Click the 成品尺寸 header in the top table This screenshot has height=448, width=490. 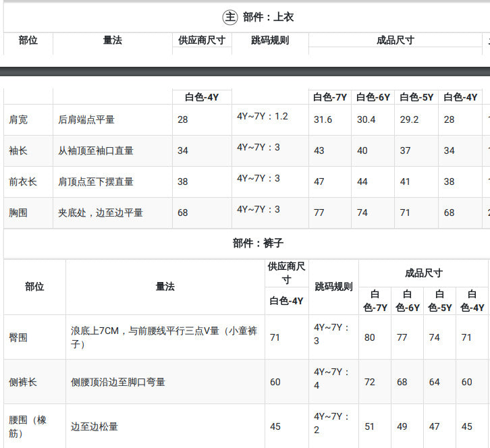click(396, 40)
